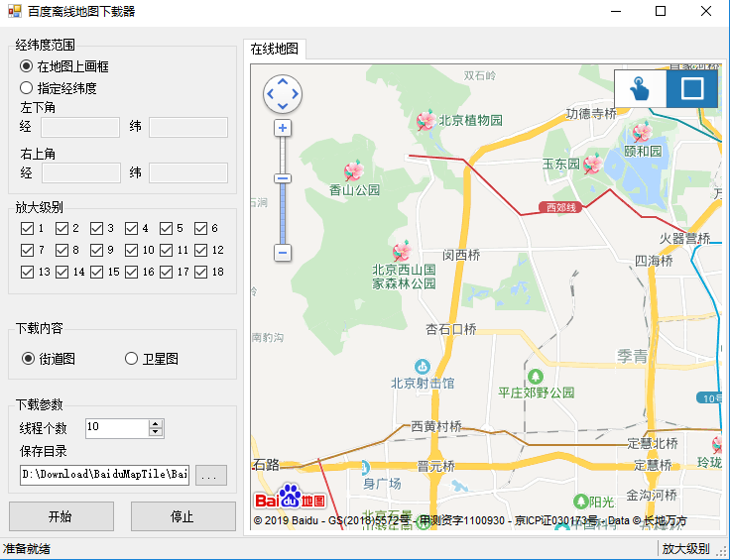The height and width of the screenshot is (560, 730).
Task: Choose 卫星图 download content
Action: click(152, 359)
